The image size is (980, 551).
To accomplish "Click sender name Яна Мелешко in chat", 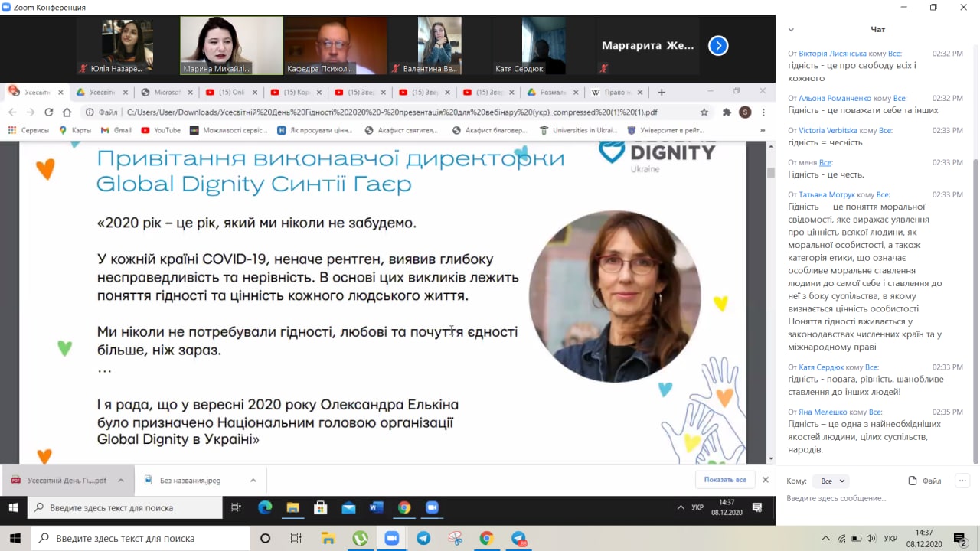I will pos(822,412).
